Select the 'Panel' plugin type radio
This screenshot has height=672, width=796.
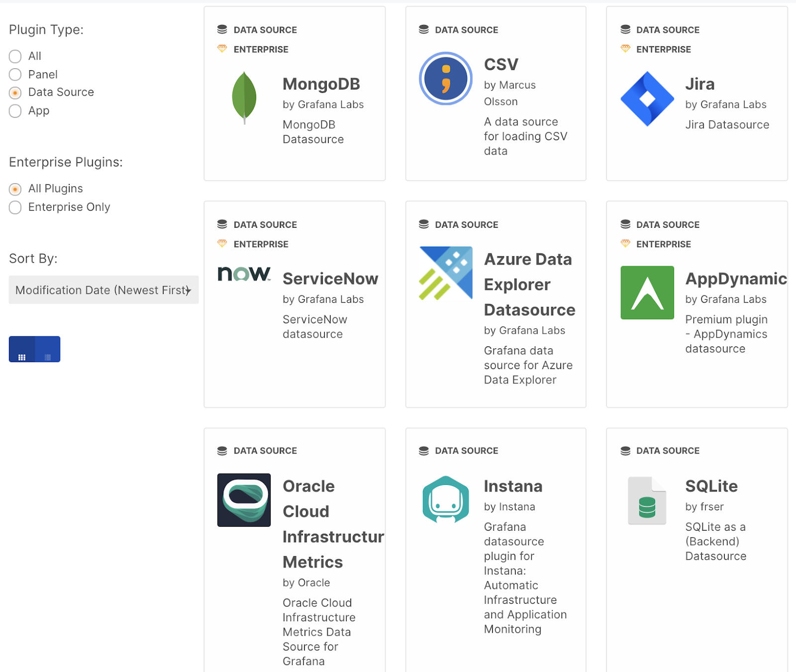[15, 75]
